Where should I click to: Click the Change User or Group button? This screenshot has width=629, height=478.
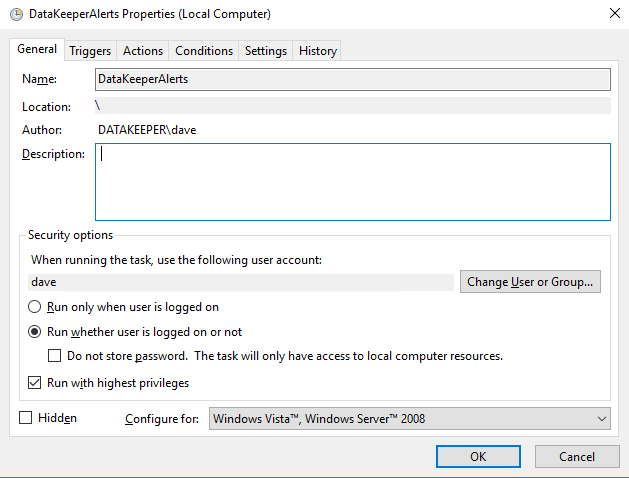[x=531, y=282]
